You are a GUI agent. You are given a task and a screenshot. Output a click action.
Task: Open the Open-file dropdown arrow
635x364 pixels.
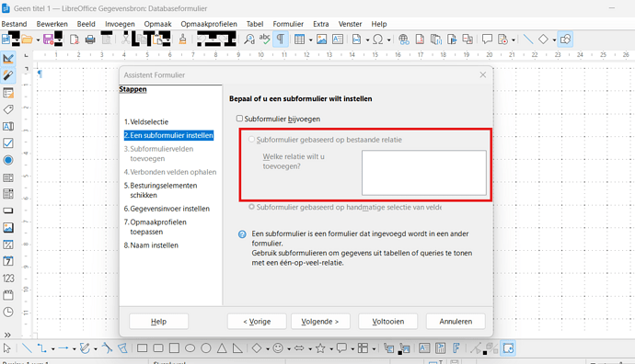pyautogui.click(x=38, y=40)
